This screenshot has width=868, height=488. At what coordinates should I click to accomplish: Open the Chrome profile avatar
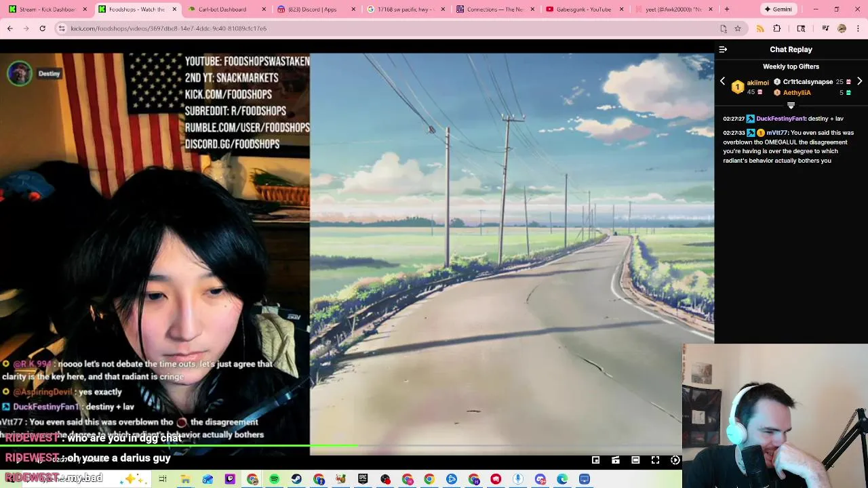click(x=842, y=28)
